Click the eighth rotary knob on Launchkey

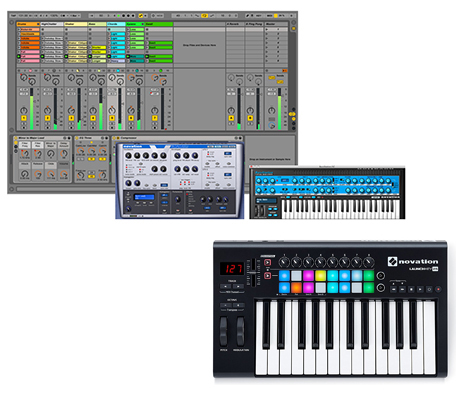[369, 262]
